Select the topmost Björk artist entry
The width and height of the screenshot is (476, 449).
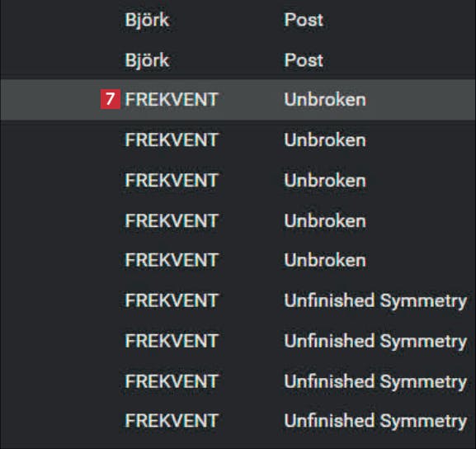pyautogui.click(x=147, y=21)
